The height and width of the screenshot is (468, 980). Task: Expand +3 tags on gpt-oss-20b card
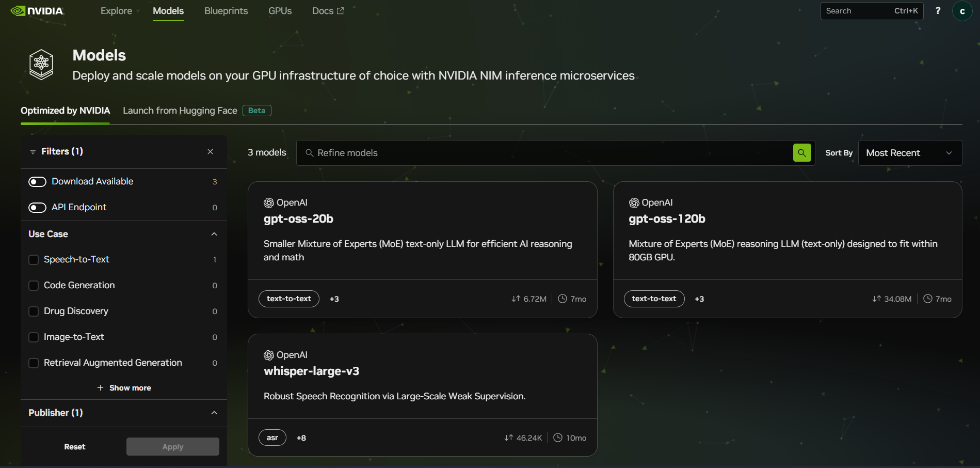click(334, 299)
